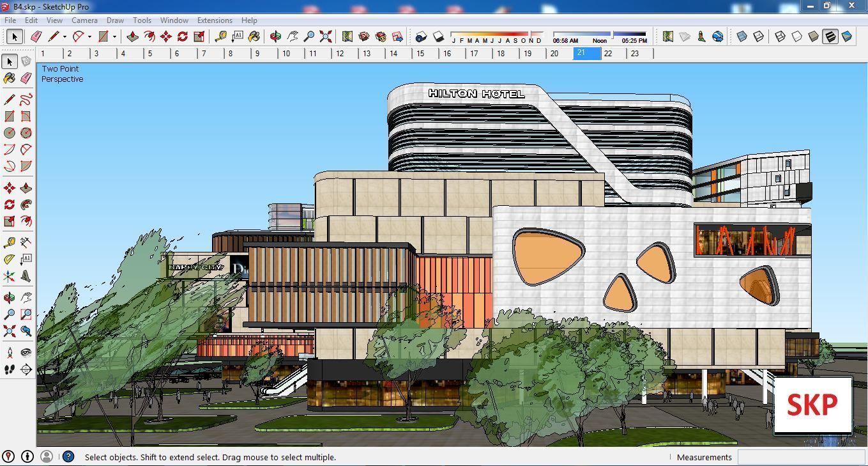Switch to scene tab 23
The height and width of the screenshot is (466, 868).
[641, 54]
